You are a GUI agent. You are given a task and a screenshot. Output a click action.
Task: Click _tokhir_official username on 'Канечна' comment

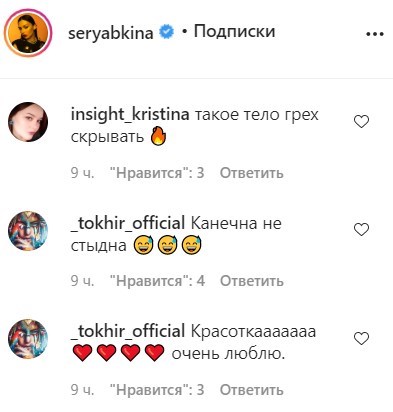point(128,223)
